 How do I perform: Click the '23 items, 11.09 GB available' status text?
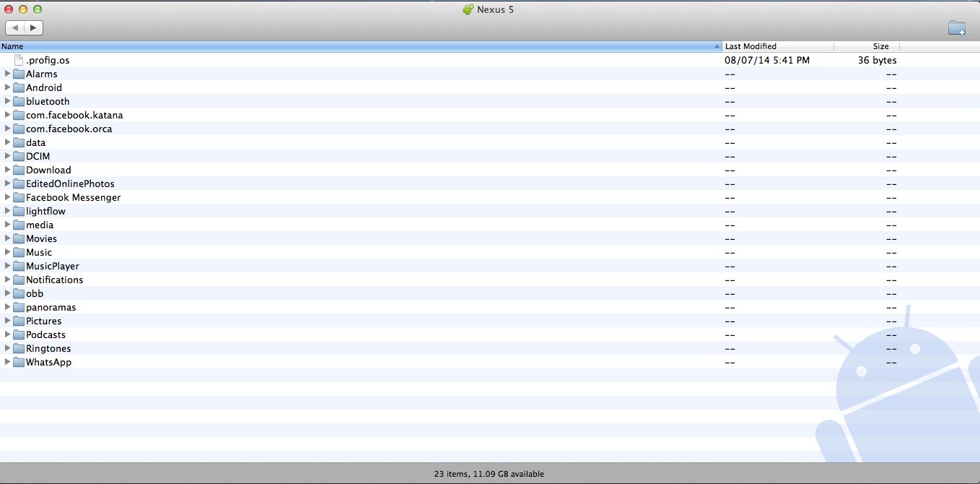click(x=489, y=474)
